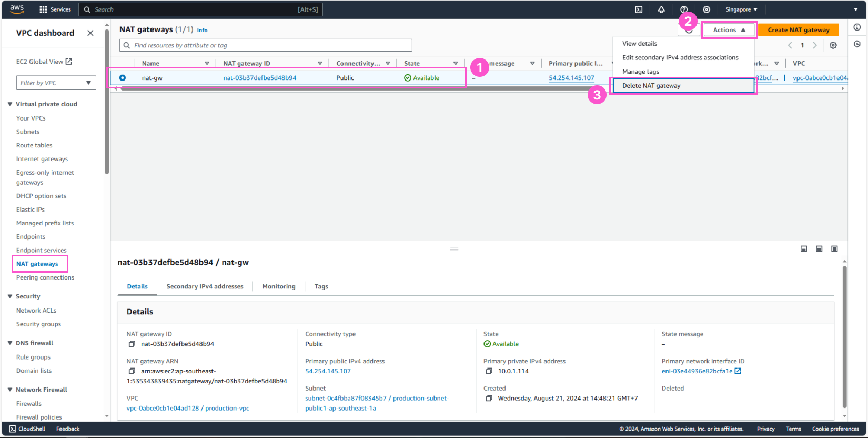
Task: Open the top bar settings gear
Action: point(706,9)
